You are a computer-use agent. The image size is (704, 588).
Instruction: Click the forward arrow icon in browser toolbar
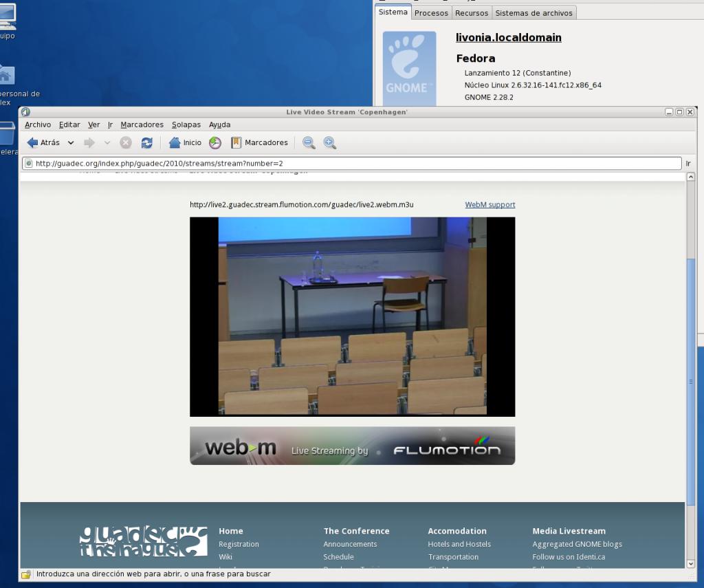click(x=89, y=143)
